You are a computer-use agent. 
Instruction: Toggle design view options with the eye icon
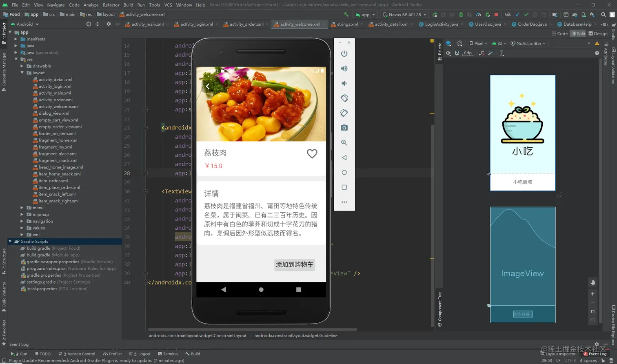(448, 53)
